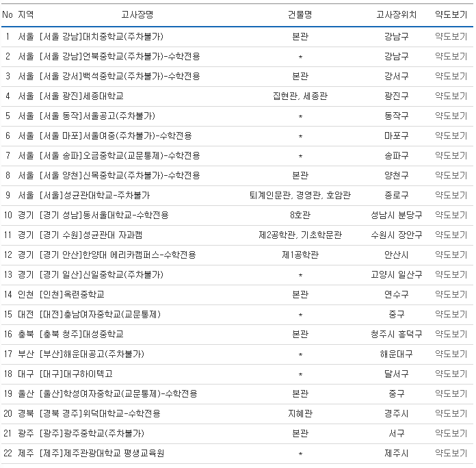Click the 지역 column header
The height and width of the screenshot is (468, 476).
pyautogui.click(x=26, y=14)
